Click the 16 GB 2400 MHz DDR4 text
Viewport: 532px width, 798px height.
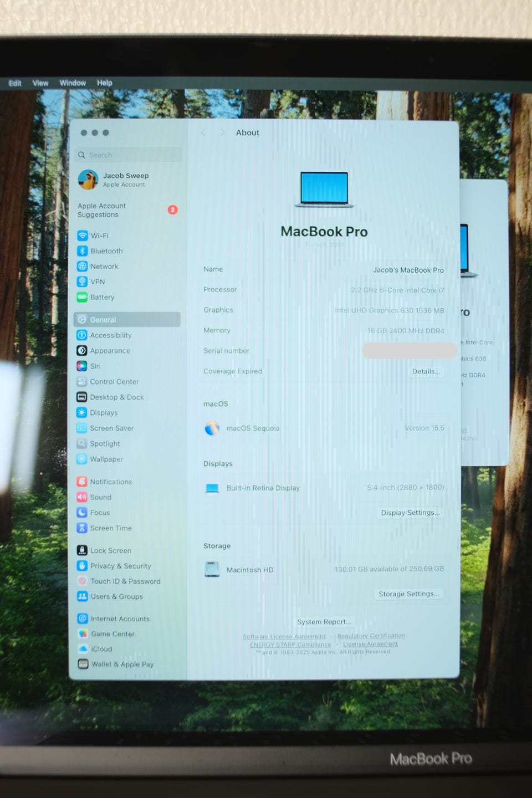click(x=406, y=331)
